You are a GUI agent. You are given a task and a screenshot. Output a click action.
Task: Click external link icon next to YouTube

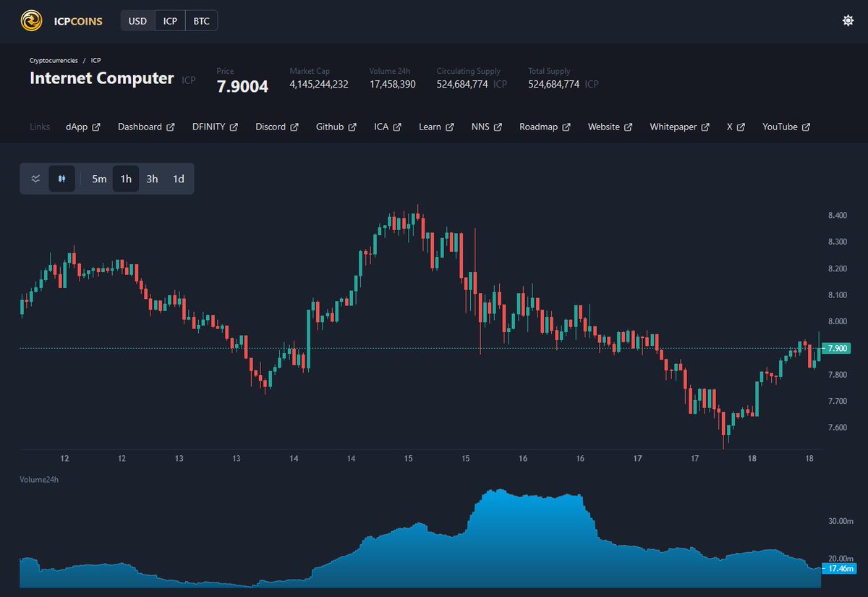coord(807,127)
